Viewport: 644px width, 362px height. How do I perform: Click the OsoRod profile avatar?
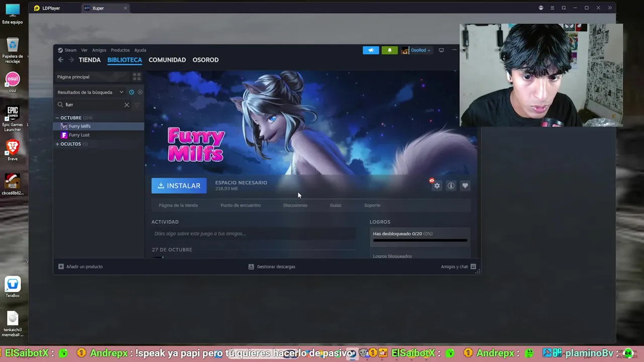click(405, 50)
